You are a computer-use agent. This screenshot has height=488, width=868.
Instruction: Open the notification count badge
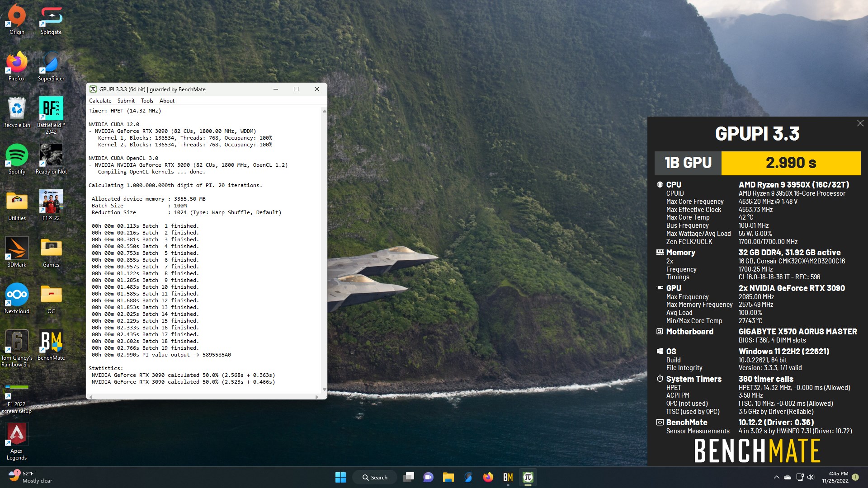[x=855, y=477]
